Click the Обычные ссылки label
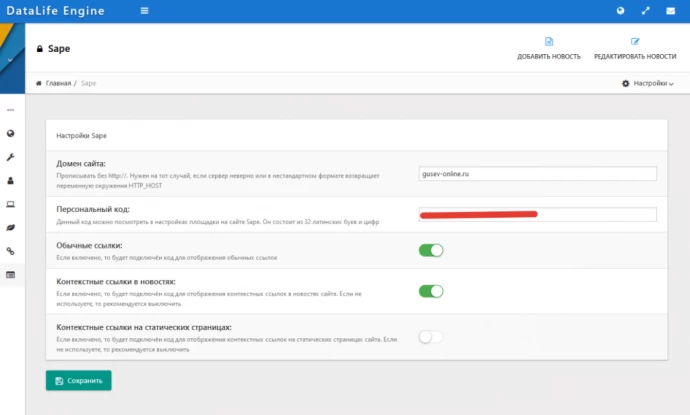This screenshot has height=415, width=690. [x=89, y=245]
